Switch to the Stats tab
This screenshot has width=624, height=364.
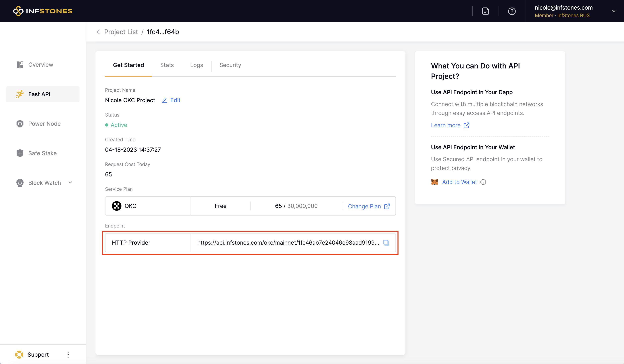167,65
